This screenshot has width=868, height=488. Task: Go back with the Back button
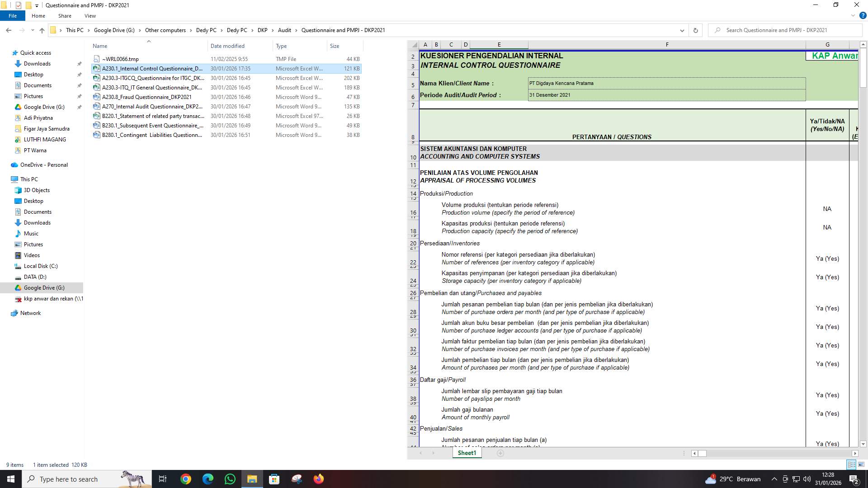click(9, 30)
